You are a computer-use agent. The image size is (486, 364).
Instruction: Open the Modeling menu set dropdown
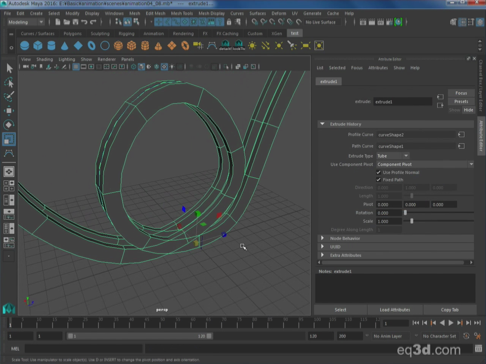[x=26, y=22]
